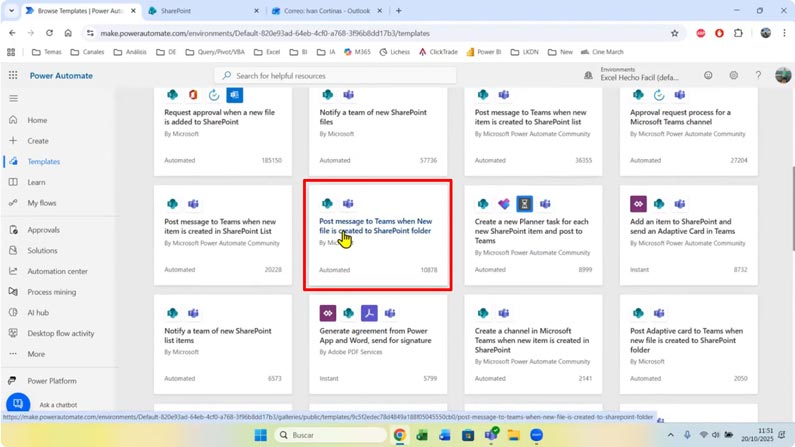Screen dimensions: 795x447
Task: Click the browser back arrow
Action: click(x=12, y=33)
